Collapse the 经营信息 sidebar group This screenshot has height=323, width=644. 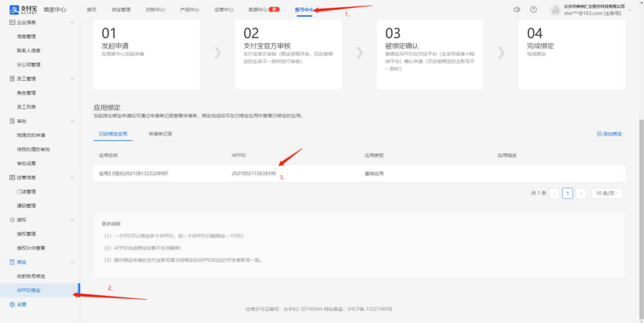(x=72, y=178)
